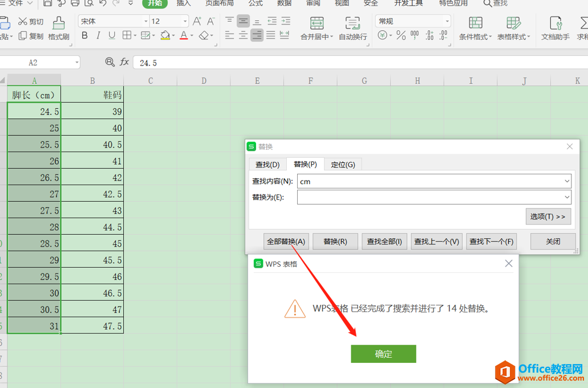Increase decimal places
588x388 pixels.
click(429, 35)
